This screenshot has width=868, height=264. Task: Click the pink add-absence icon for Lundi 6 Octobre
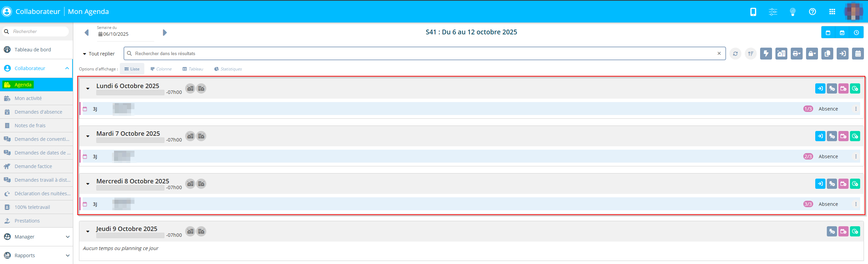pos(843,89)
